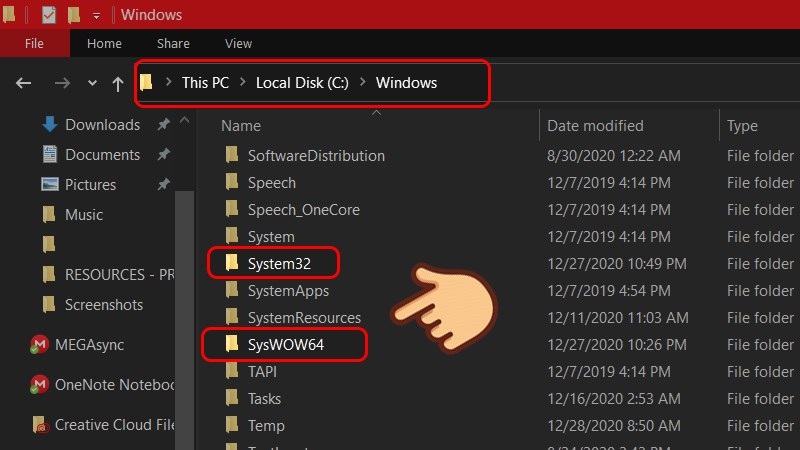Screen dimensions: 800x450
Task: Click the Documents page icon in sidebar
Action: pyautogui.click(x=49, y=154)
